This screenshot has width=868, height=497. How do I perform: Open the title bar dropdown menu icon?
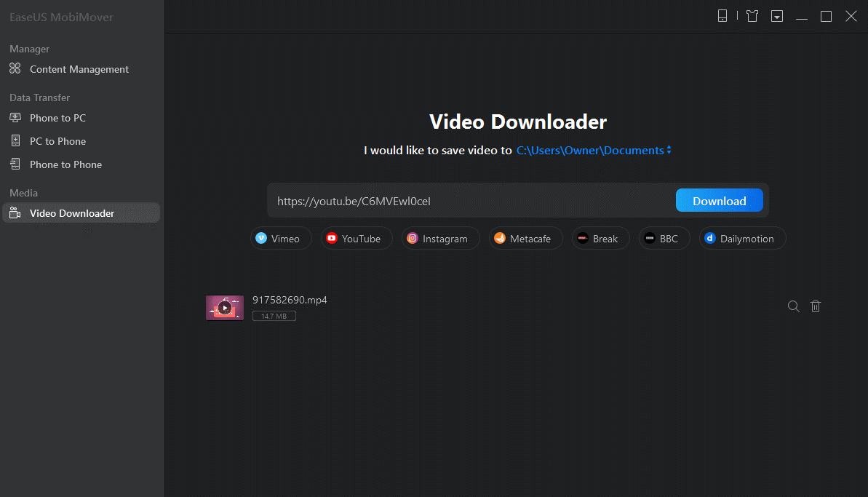point(777,16)
